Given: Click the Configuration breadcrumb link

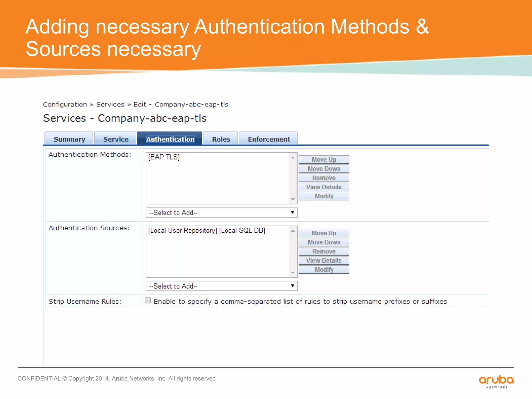Looking at the screenshot, I should (65, 104).
